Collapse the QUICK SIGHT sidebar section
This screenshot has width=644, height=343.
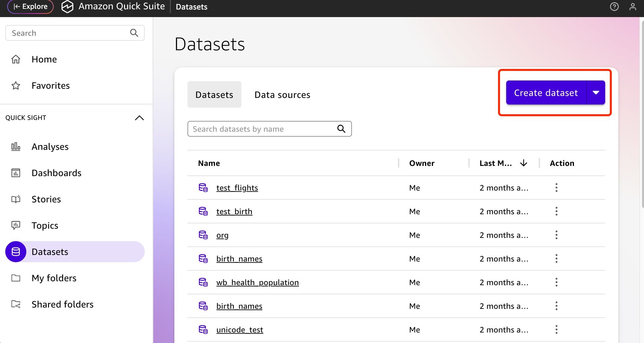(x=139, y=118)
